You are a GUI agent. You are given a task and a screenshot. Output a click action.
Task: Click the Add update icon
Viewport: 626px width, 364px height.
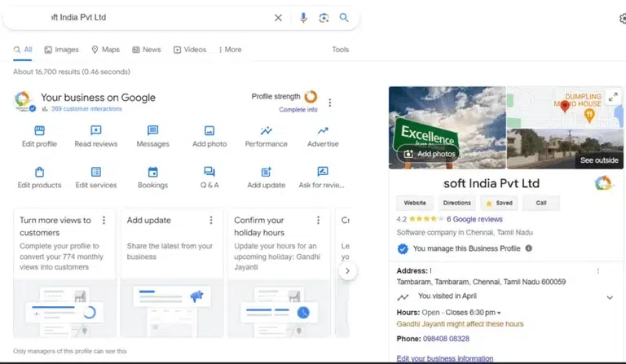click(267, 172)
